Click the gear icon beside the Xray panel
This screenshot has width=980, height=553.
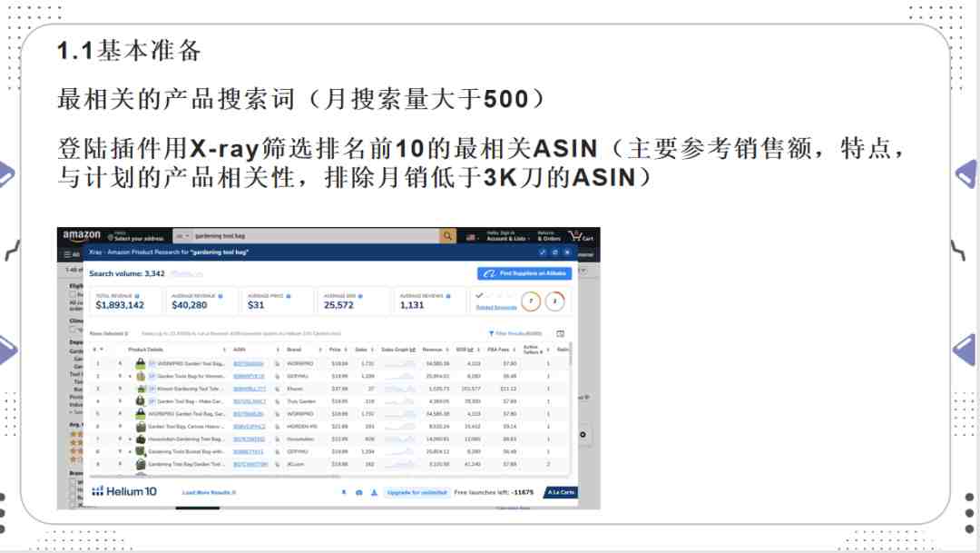click(x=583, y=434)
